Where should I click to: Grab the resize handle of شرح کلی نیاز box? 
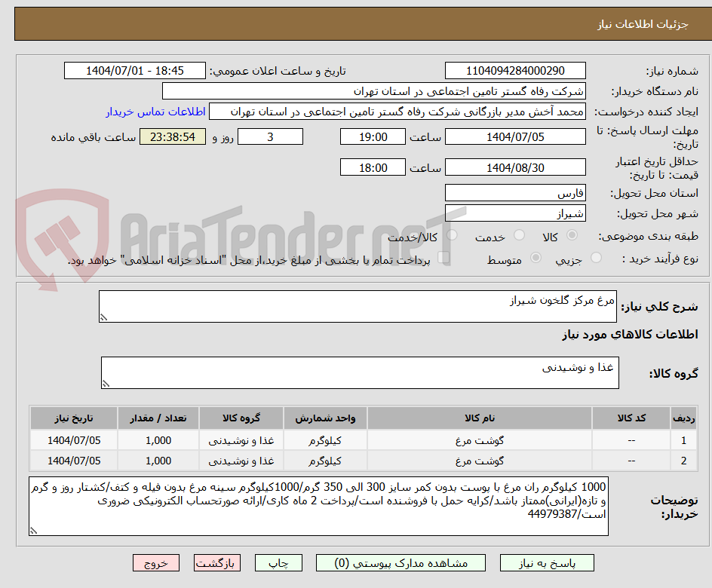click(x=103, y=317)
